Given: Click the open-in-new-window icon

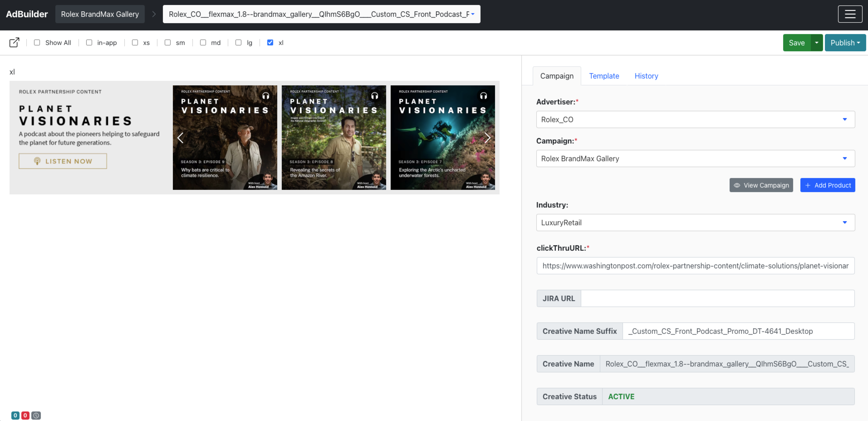Looking at the screenshot, I should click(14, 42).
